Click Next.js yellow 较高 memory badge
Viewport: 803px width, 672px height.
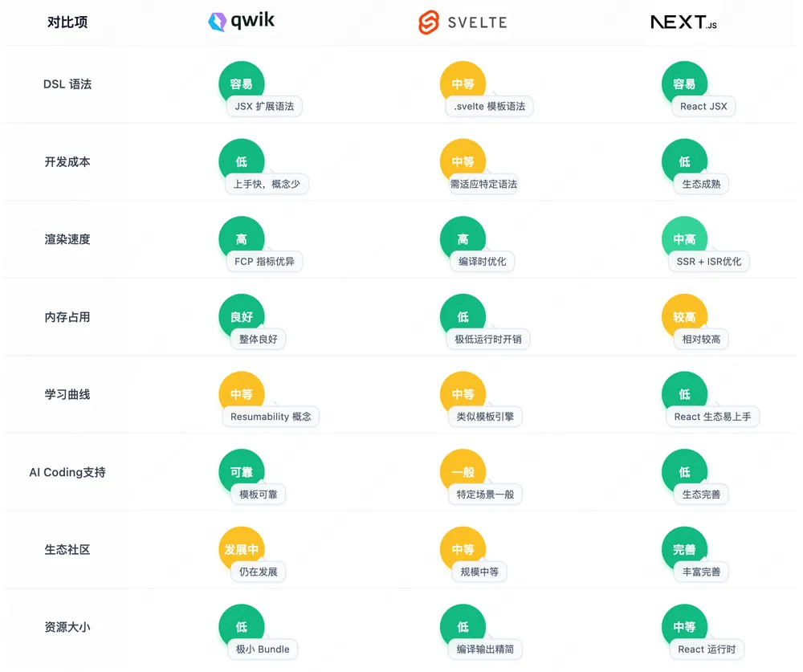point(684,316)
